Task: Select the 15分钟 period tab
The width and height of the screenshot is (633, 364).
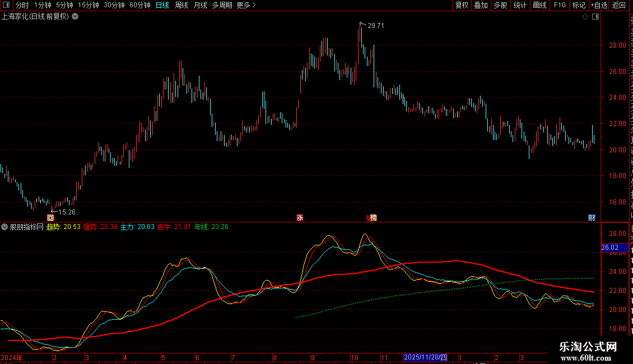Action: (89, 5)
